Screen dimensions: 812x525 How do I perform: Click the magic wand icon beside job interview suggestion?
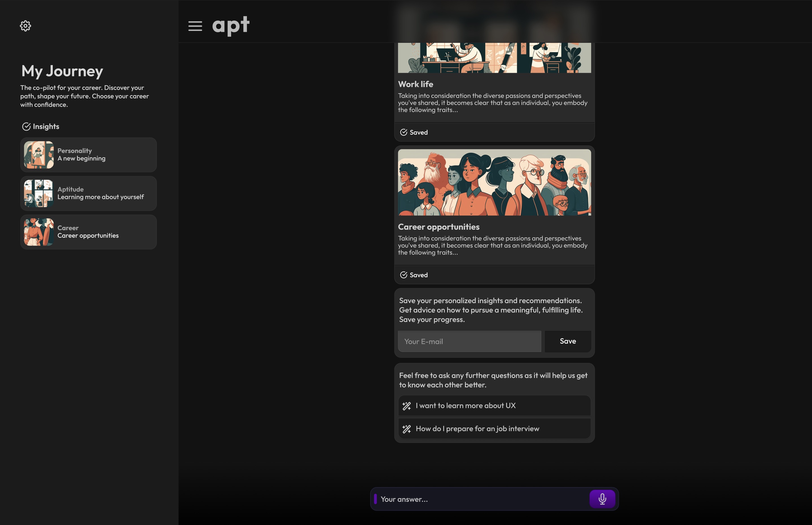coord(407,429)
